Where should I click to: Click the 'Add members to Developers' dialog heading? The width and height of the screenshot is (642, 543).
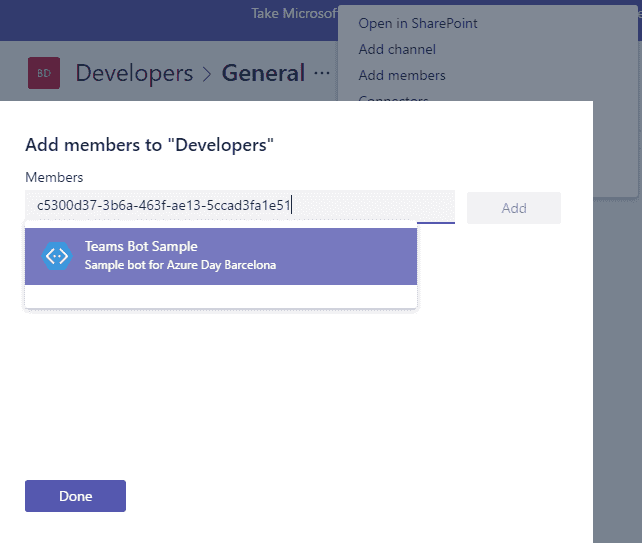tap(149, 145)
